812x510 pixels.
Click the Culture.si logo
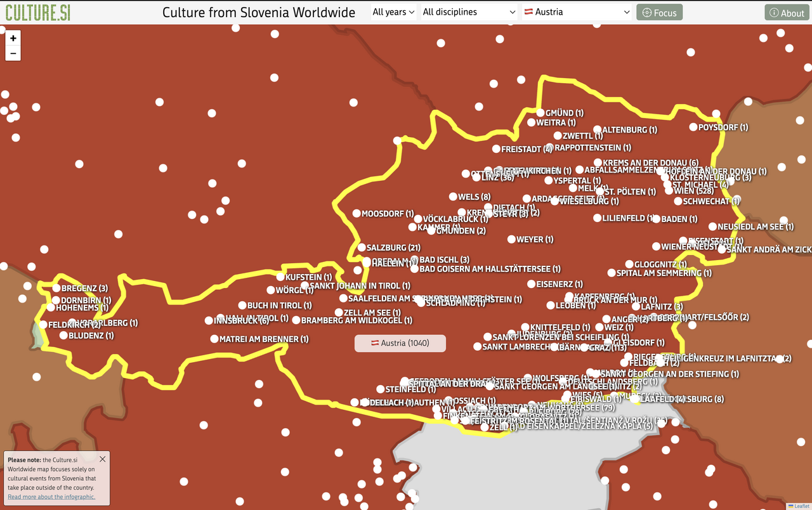[38, 12]
